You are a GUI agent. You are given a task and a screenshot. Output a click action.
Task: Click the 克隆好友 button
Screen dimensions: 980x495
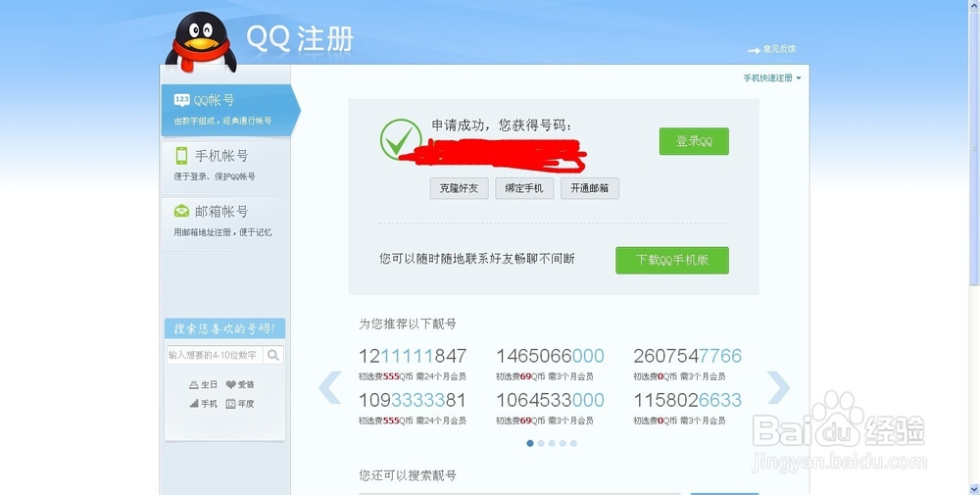459,188
